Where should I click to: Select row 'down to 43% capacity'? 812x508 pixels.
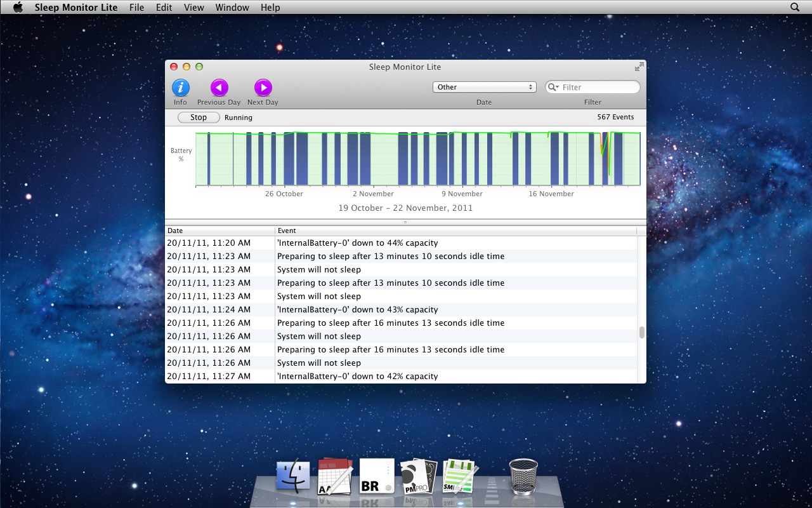coord(401,309)
